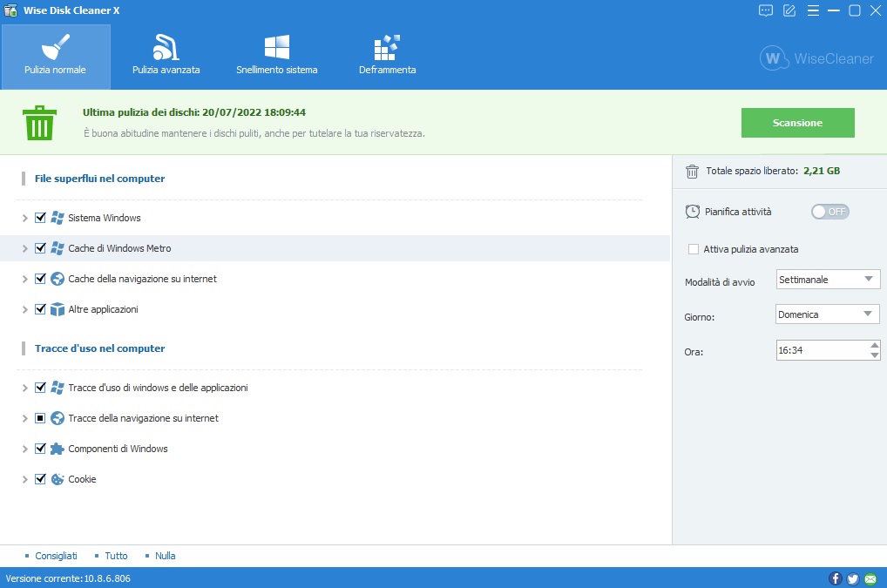
Task: Expand Cache della navigazione su internet
Action: 25,280
